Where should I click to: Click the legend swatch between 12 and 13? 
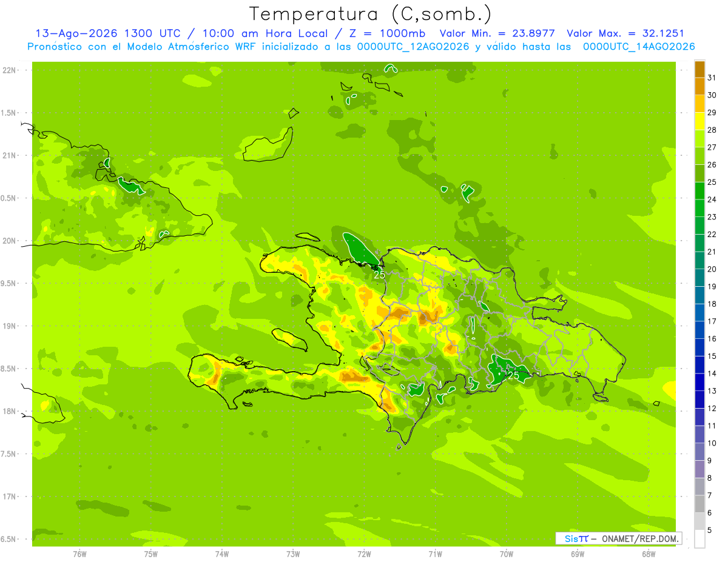tap(699, 400)
